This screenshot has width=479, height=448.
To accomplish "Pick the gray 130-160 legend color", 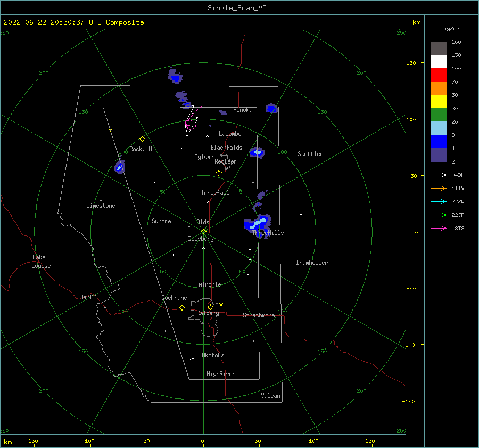I will 439,48.
